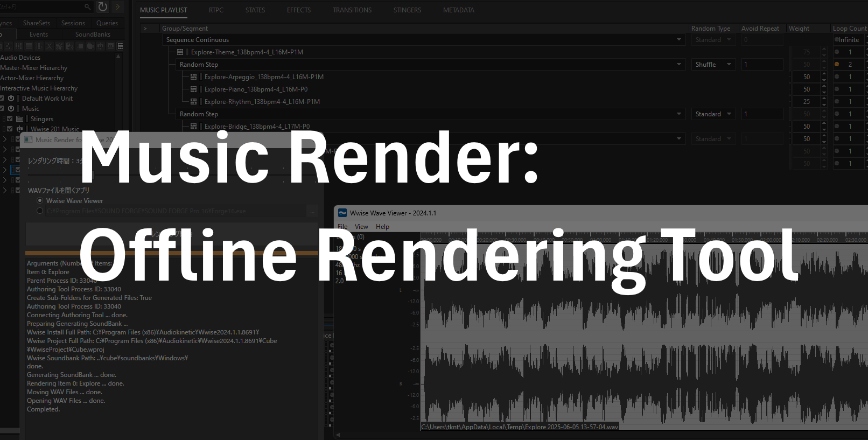Select the SOUND FORGE path radio button
The width and height of the screenshot is (868, 440).
[40, 211]
